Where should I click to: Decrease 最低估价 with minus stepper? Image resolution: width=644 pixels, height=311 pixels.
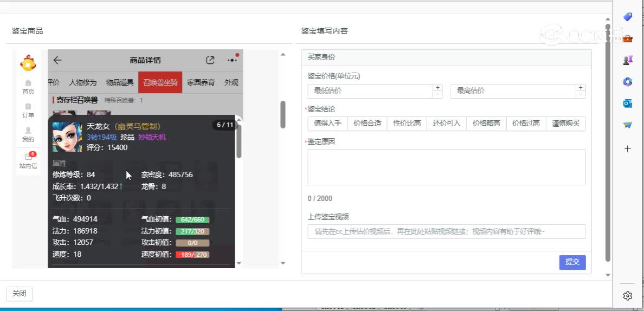coord(437,95)
